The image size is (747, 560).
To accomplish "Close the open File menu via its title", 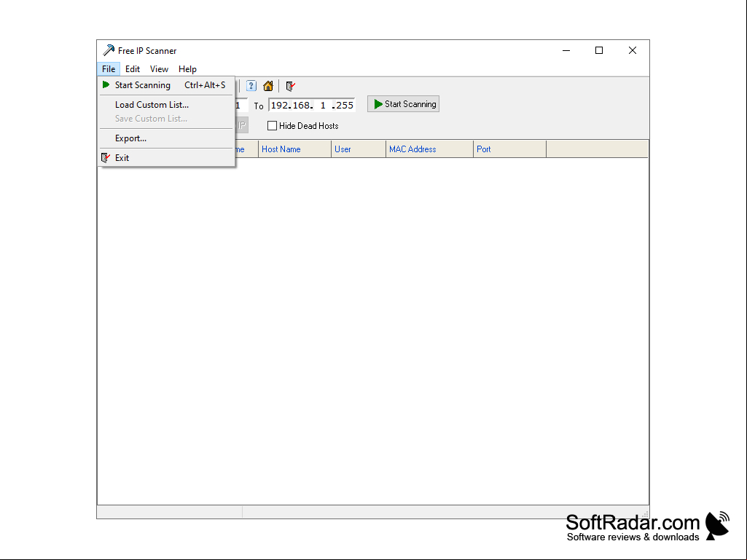I will click(x=109, y=69).
